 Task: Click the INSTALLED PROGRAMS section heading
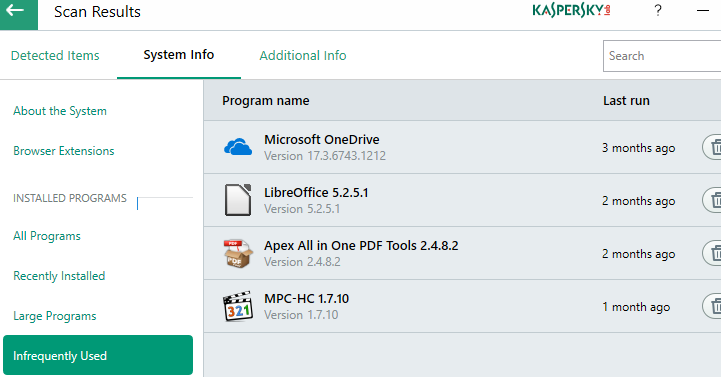(x=69, y=198)
